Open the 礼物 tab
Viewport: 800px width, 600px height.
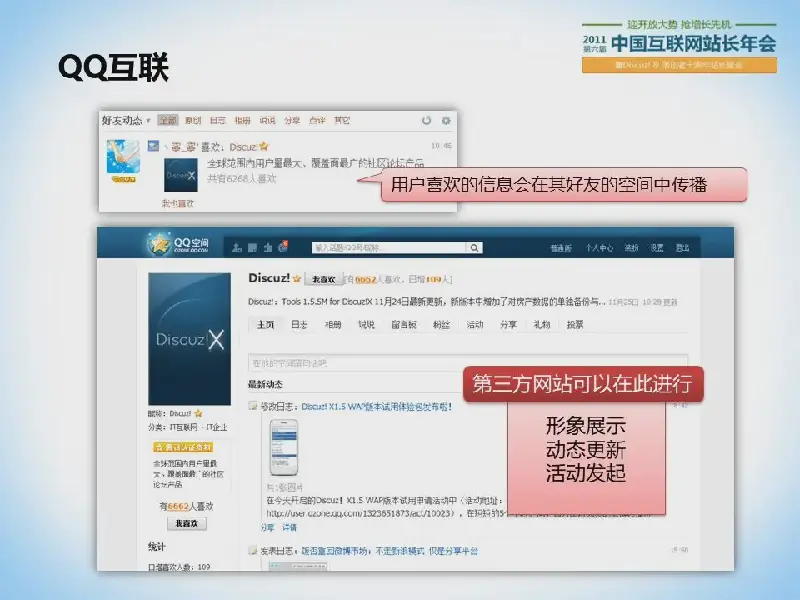pos(542,324)
